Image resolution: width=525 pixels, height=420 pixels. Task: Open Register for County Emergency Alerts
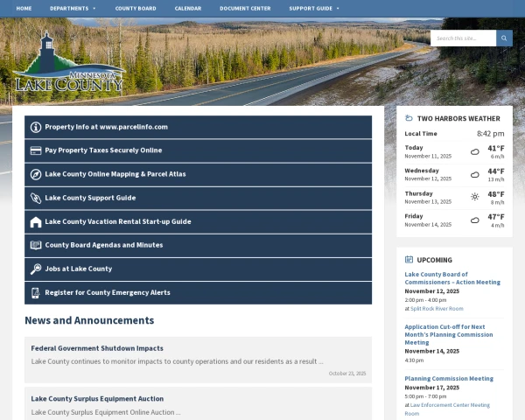tap(199, 293)
